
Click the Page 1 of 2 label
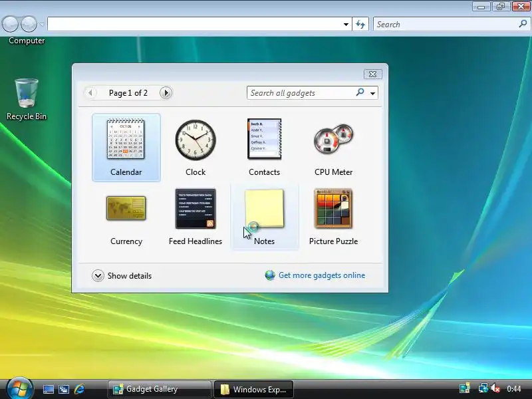[x=128, y=93]
